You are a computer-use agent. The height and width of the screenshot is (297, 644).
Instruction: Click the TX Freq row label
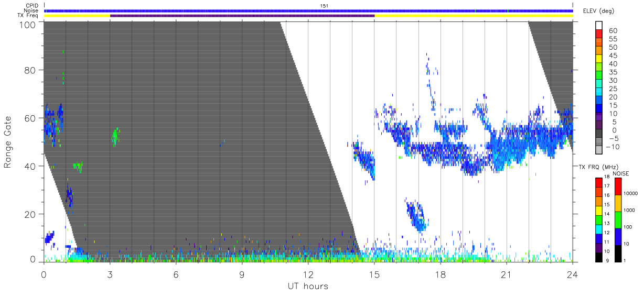point(28,16)
